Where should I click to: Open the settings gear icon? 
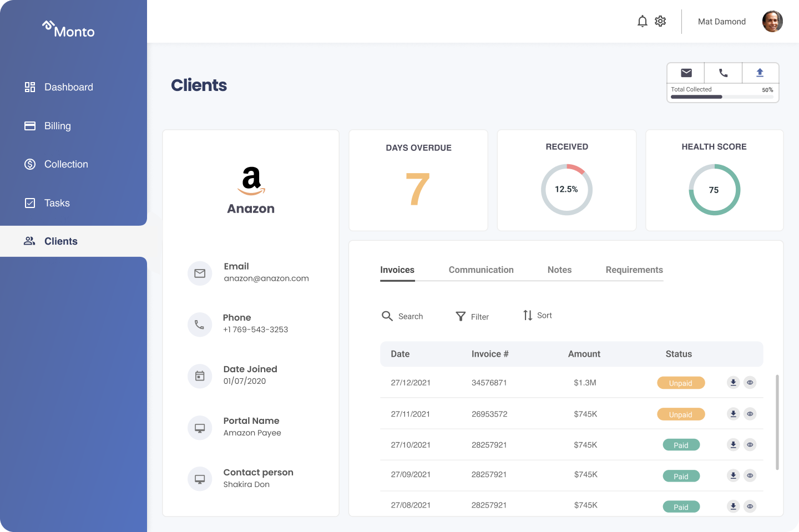tap(660, 21)
